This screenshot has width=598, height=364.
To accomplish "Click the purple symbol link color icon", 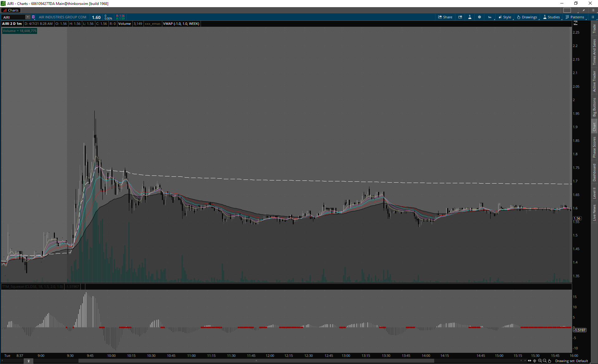I will click(x=33, y=17).
